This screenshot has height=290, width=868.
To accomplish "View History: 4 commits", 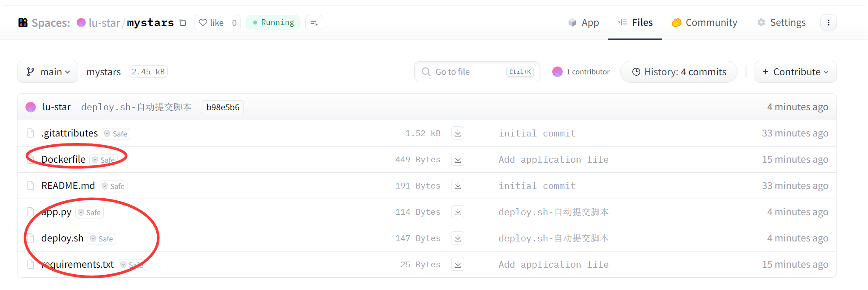I will click(679, 72).
